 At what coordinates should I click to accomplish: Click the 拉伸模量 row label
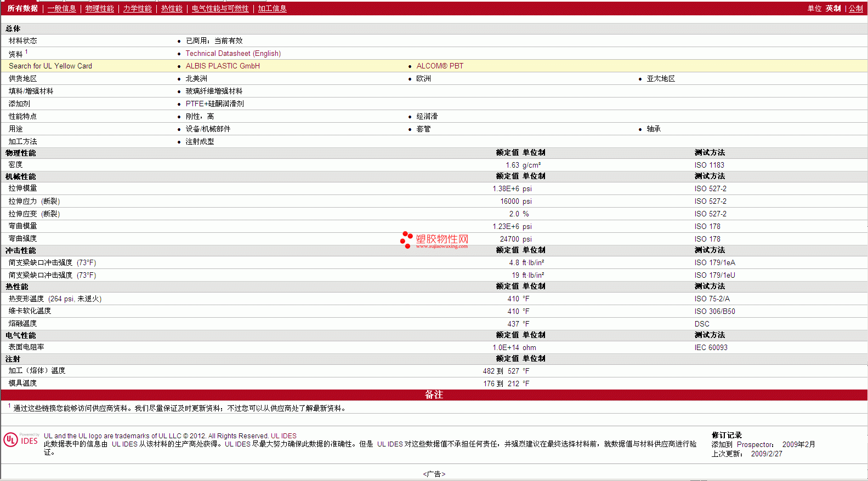22,188
